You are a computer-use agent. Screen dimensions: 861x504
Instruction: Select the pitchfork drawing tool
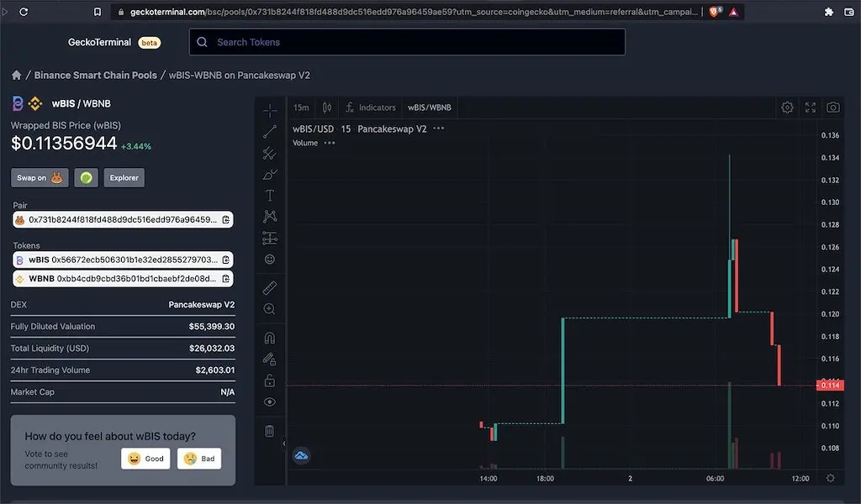[270, 153]
